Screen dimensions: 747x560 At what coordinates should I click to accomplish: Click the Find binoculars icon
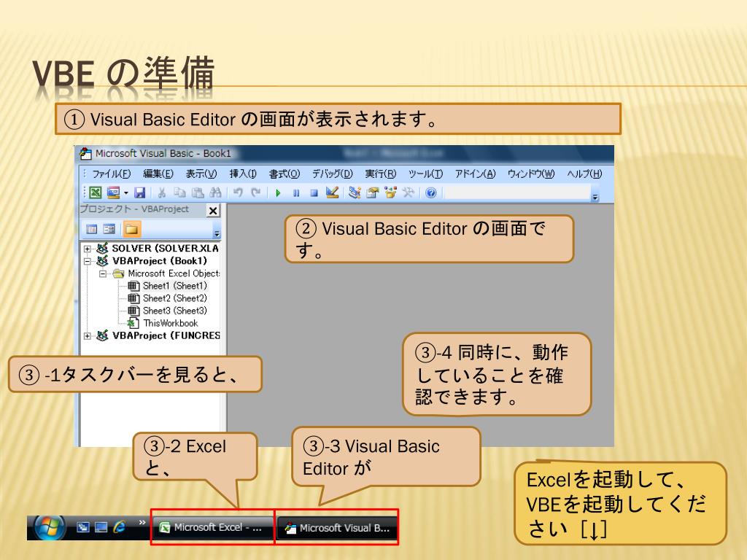click(x=215, y=192)
